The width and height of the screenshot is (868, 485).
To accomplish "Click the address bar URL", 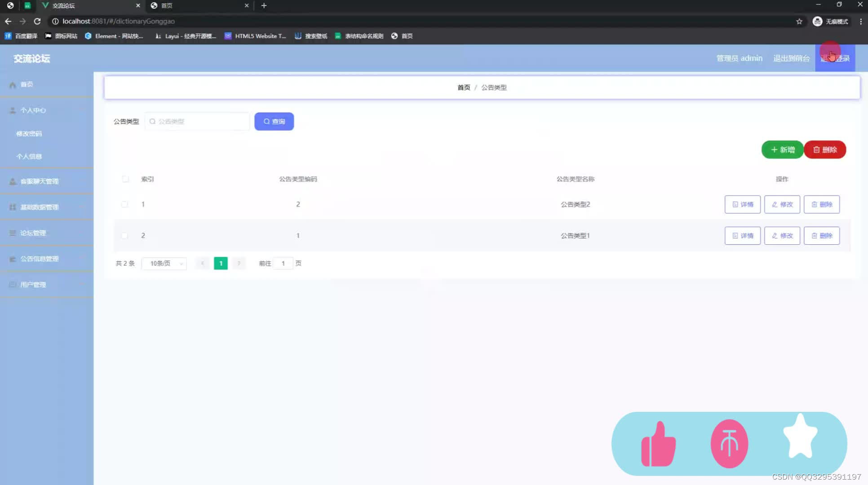I will pyautogui.click(x=119, y=21).
